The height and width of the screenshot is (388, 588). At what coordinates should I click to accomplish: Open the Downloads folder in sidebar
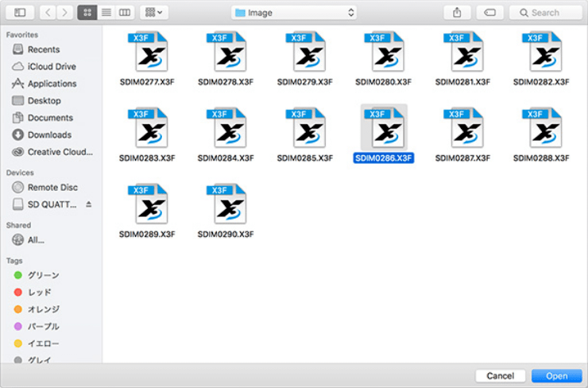coord(49,135)
